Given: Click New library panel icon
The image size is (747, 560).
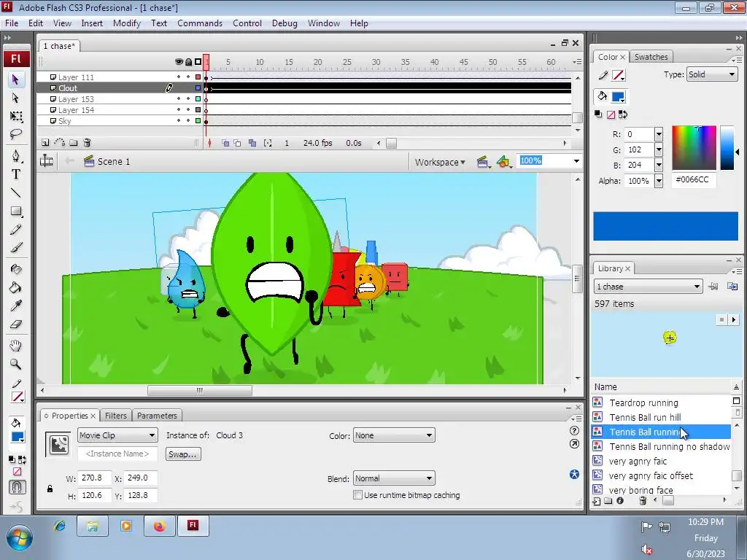Looking at the screenshot, I should 732,286.
